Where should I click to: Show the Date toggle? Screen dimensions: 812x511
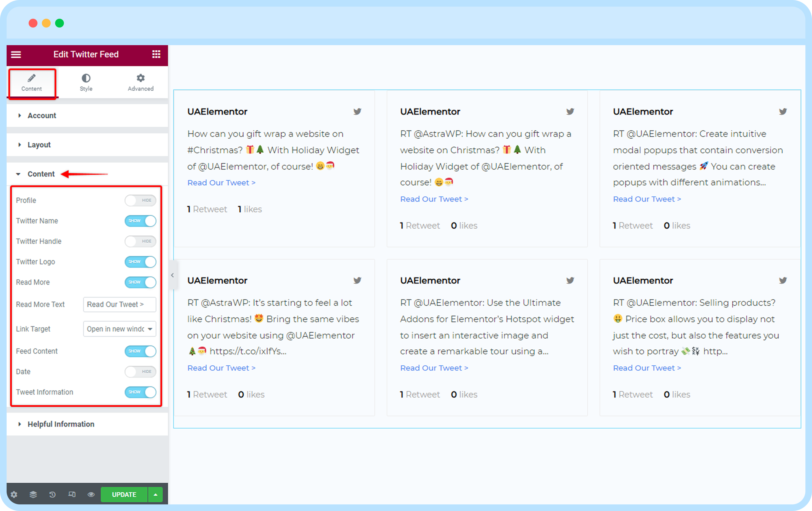140,371
